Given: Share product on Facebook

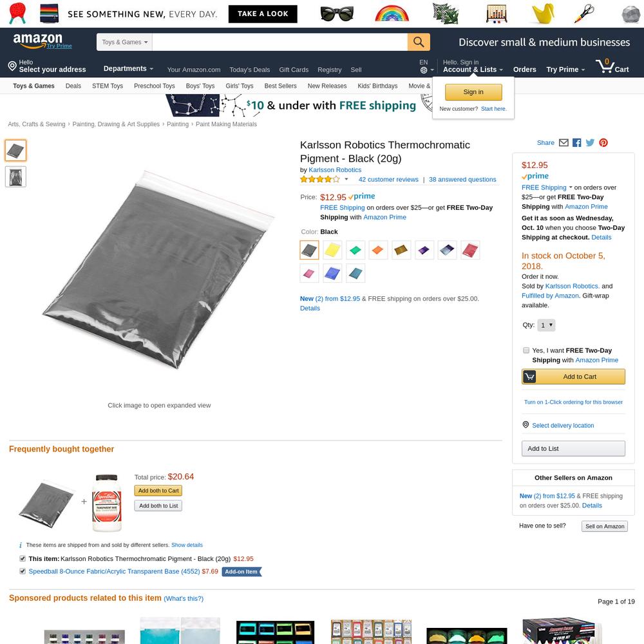Looking at the screenshot, I should pos(576,142).
